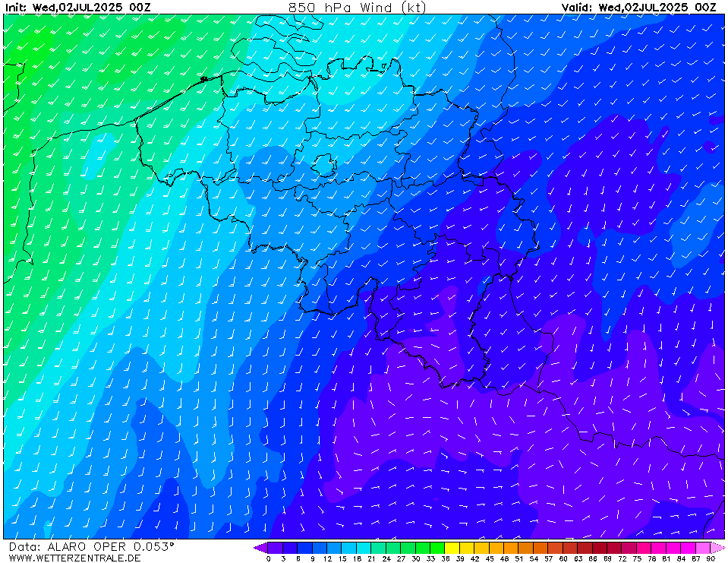728x563 pixels.
Task: Click the purple legend swatch between 0 and 3
Action: (276, 548)
